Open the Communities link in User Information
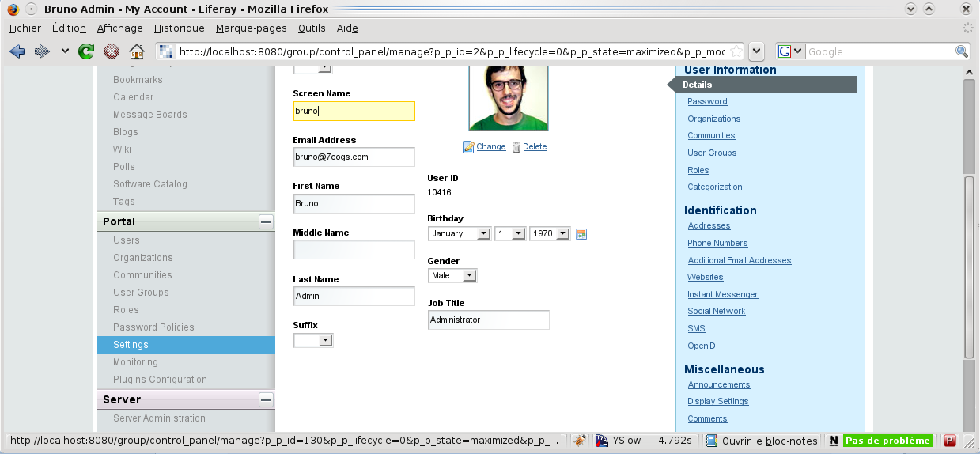Screen dimensions: 980x454 click(711, 135)
